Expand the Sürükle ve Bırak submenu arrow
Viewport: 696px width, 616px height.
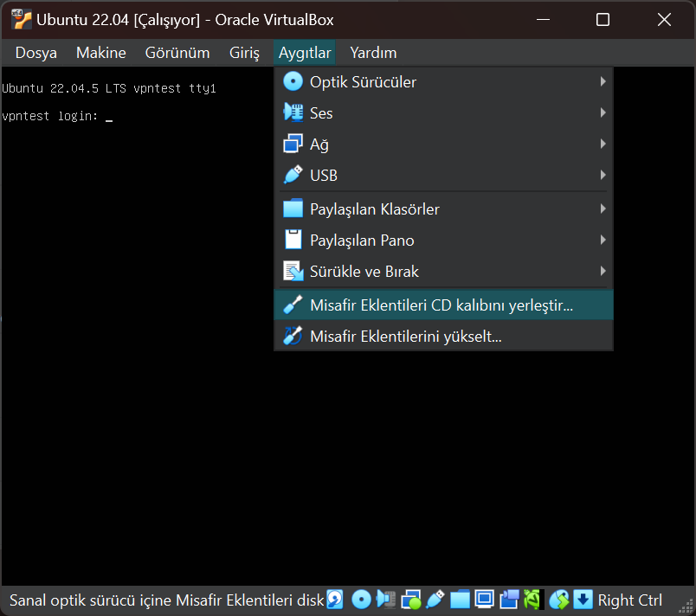click(603, 271)
